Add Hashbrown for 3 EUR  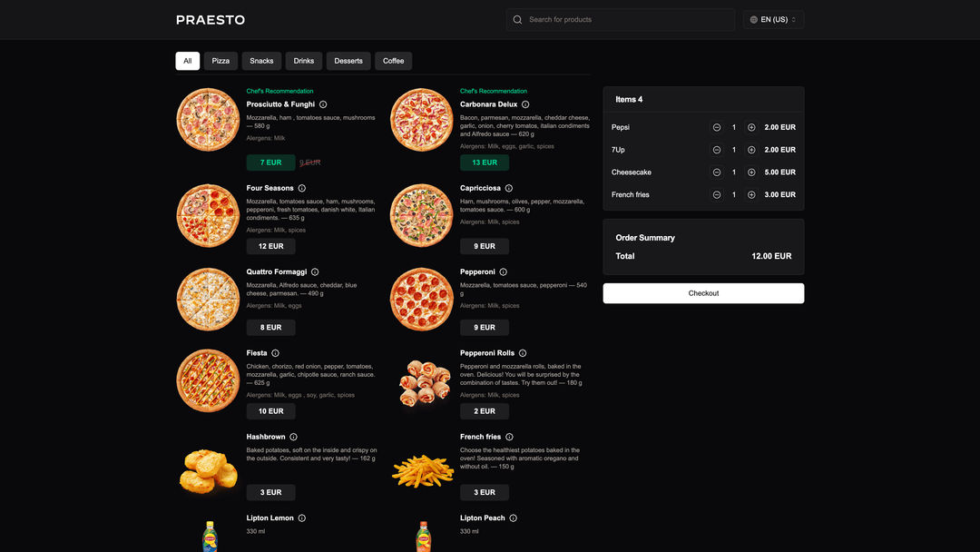270,493
